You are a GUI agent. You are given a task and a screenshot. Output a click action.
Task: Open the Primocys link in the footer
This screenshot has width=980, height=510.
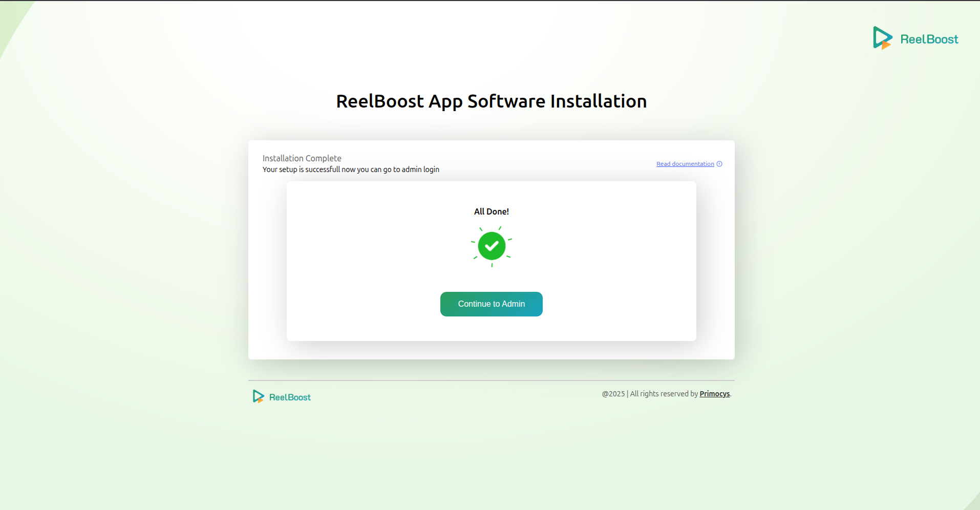715,394
